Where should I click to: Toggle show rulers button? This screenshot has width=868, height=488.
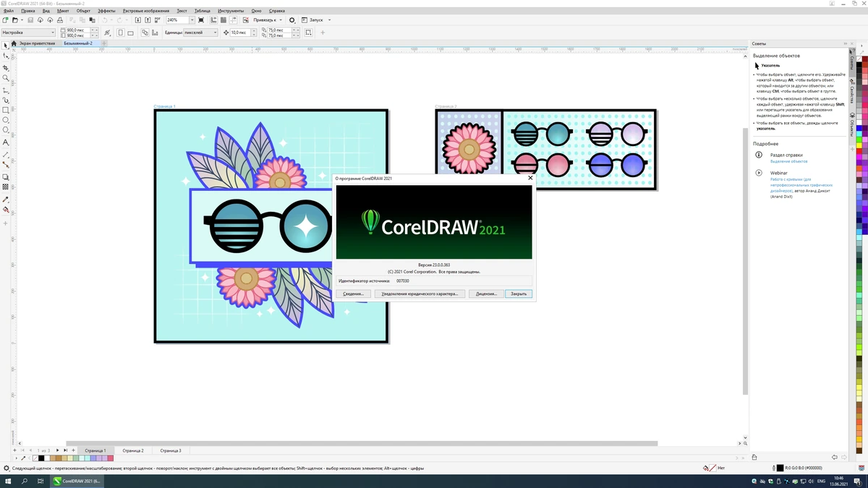tap(213, 20)
